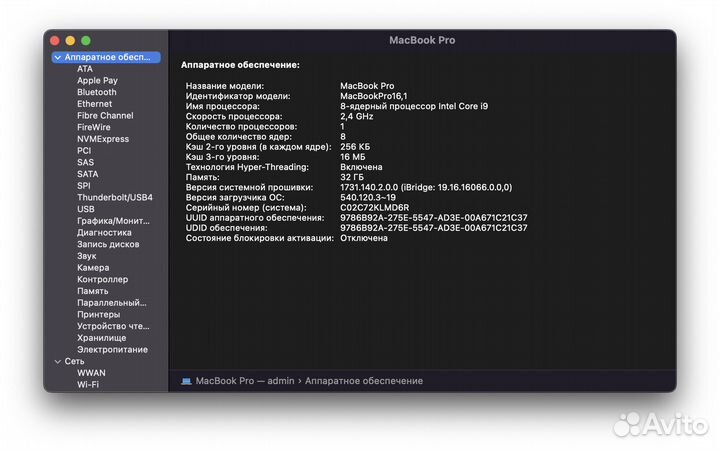Select Запись дисков in the sidebar
This screenshot has height=450, width=720.
(x=108, y=244)
